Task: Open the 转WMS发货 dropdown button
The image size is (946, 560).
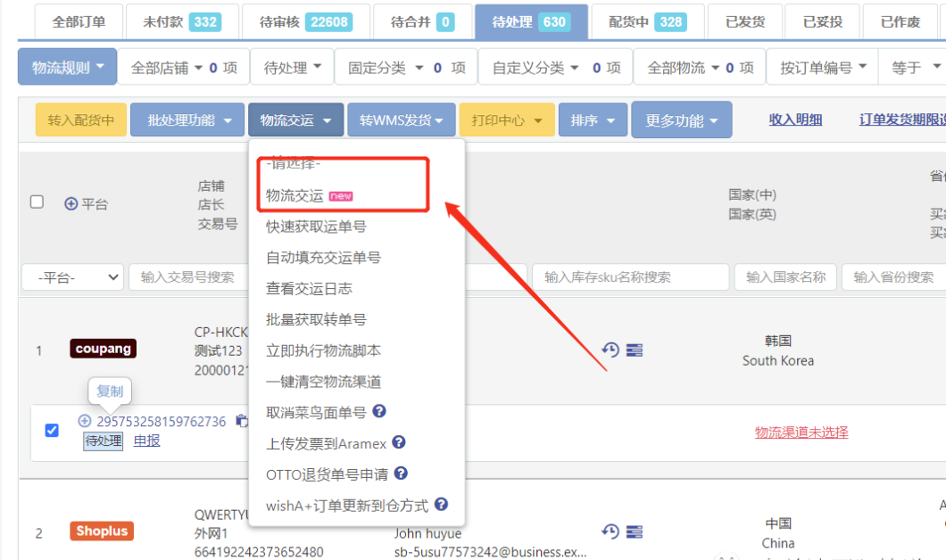Action: 402,120
